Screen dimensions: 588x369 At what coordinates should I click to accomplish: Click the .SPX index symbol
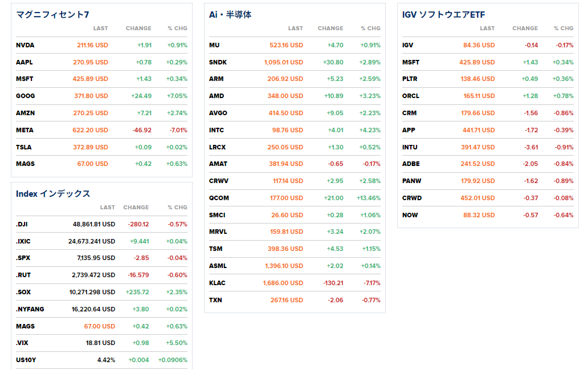click(x=23, y=258)
